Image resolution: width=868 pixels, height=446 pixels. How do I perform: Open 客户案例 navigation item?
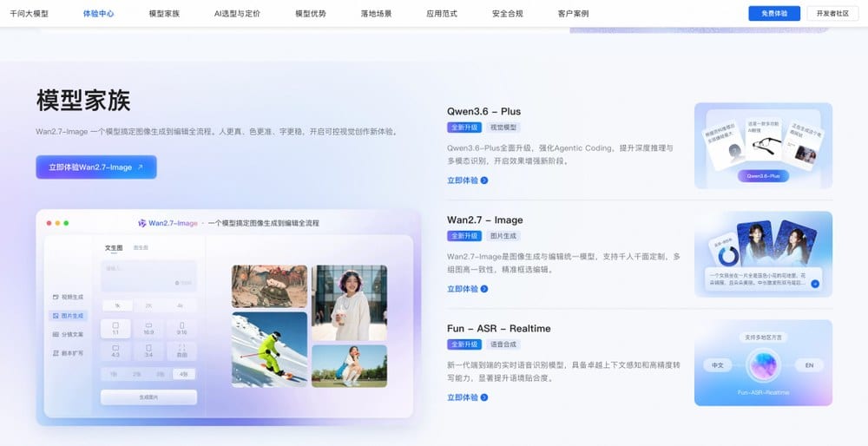click(573, 13)
